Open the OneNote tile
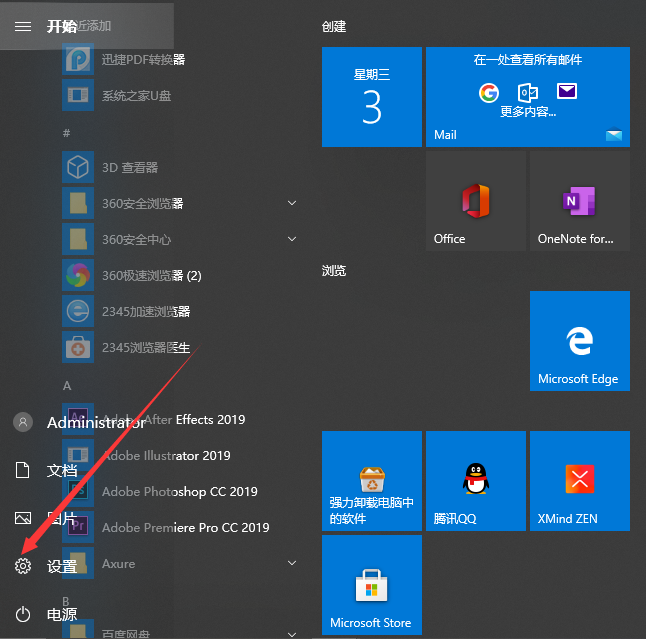 click(580, 201)
